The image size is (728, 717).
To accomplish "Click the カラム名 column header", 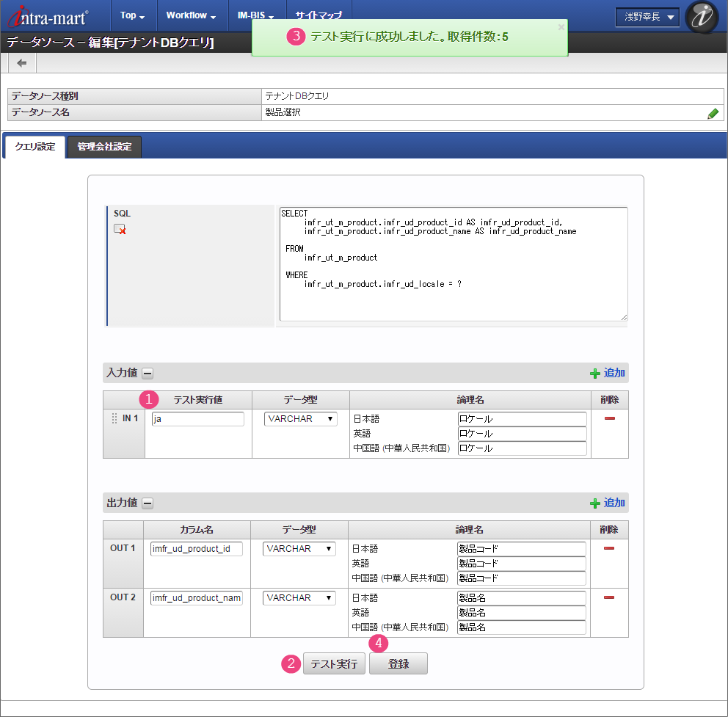I will click(197, 530).
